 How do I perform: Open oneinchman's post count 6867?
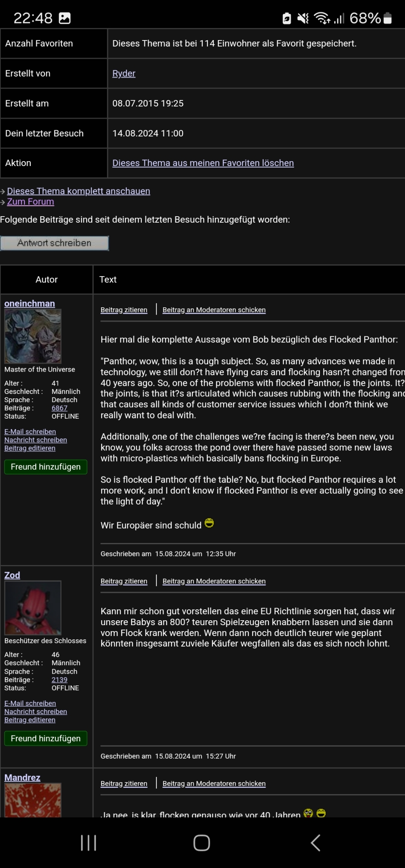(60, 408)
